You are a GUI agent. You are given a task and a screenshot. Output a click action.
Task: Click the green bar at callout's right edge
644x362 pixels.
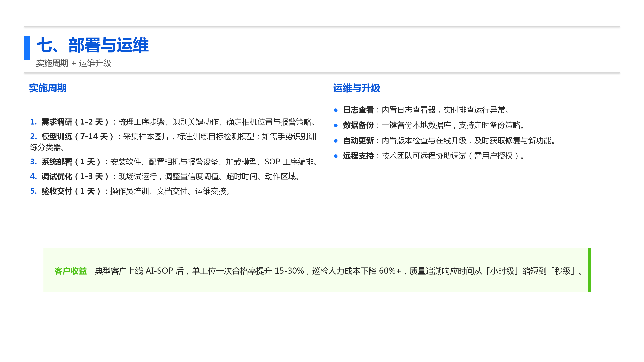click(589, 270)
